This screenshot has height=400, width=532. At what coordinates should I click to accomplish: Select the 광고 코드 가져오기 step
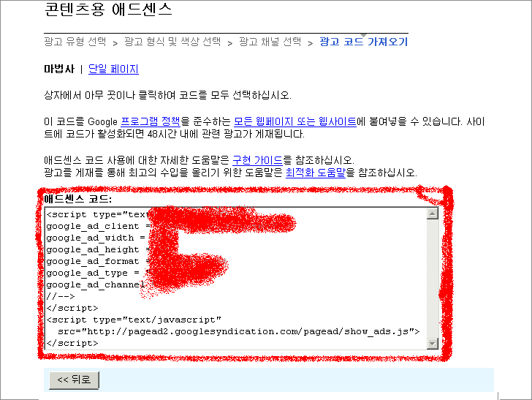[363, 42]
